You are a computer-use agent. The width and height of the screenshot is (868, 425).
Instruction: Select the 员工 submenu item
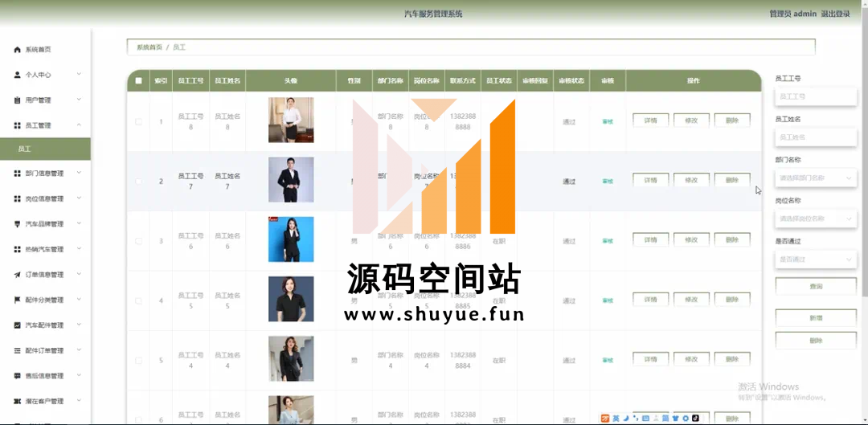coord(45,149)
